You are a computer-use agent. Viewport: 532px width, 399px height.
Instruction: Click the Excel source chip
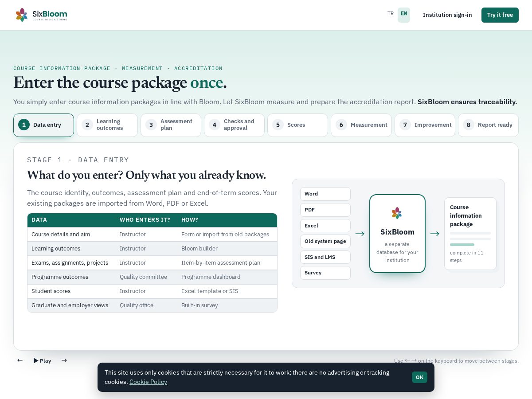click(x=325, y=226)
